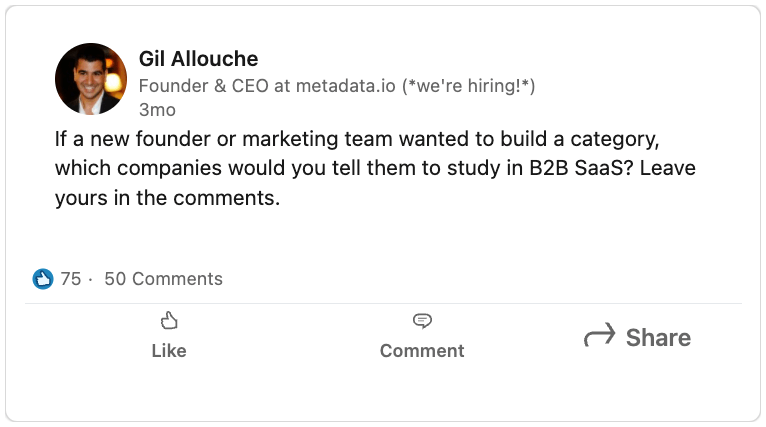766x427 pixels.
Task: Click the speech bubble Comment icon
Action: pos(422,321)
